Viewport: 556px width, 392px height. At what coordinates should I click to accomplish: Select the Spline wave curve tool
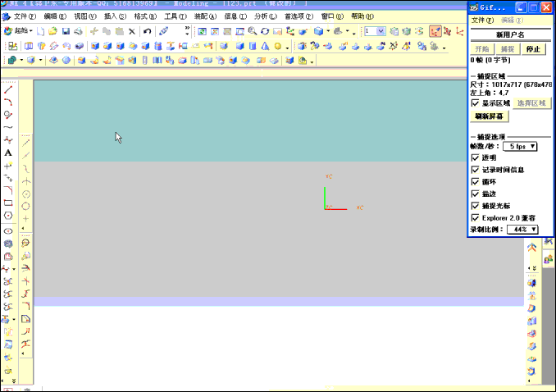[x=8, y=127]
